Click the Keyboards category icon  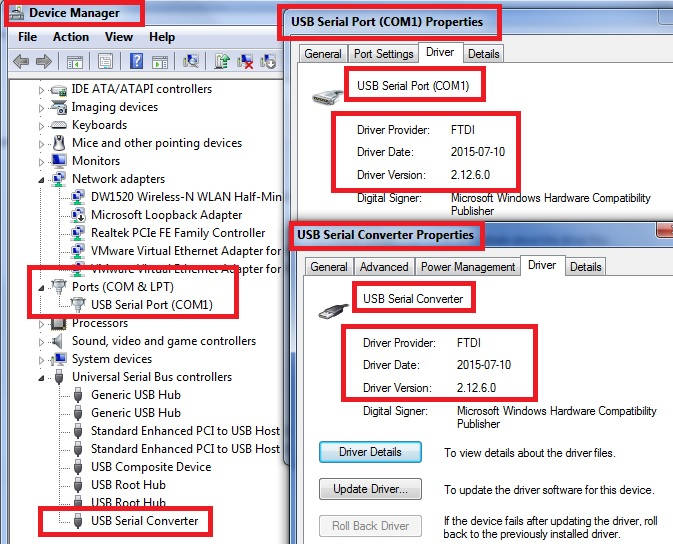59,125
